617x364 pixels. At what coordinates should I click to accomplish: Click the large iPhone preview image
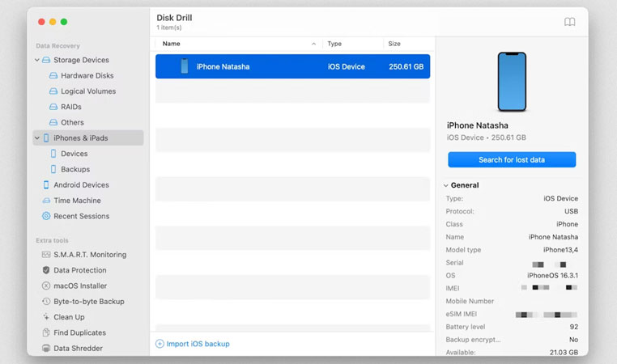tap(512, 82)
